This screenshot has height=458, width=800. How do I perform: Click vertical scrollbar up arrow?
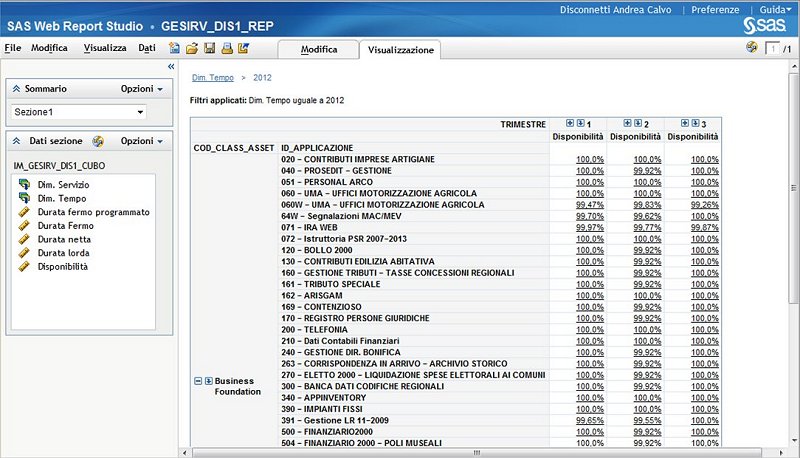pos(794,66)
